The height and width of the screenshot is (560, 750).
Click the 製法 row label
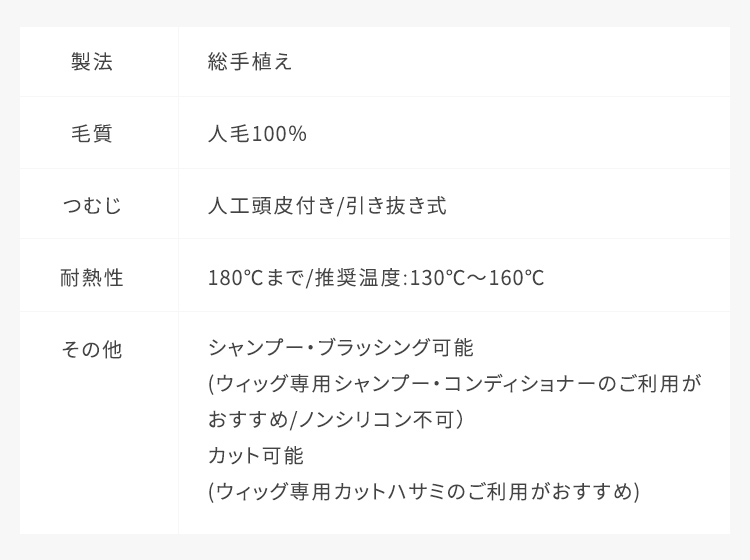(x=91, y=62)
